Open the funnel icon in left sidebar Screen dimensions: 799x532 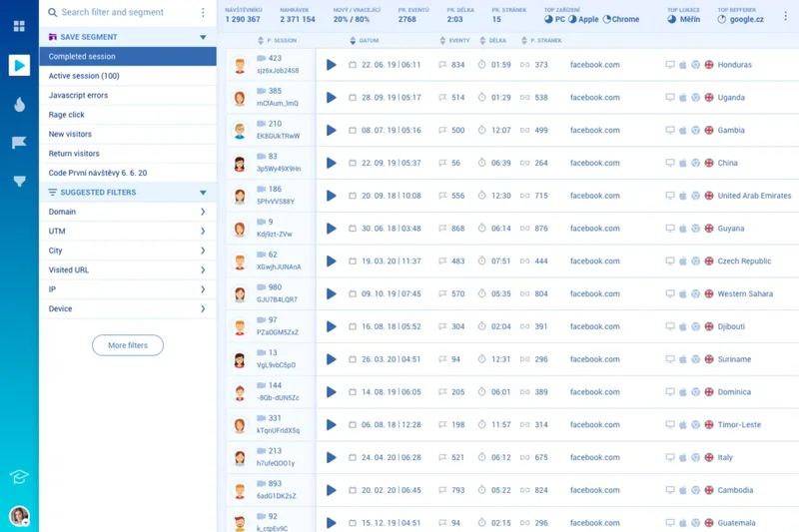tap(19, 181)
